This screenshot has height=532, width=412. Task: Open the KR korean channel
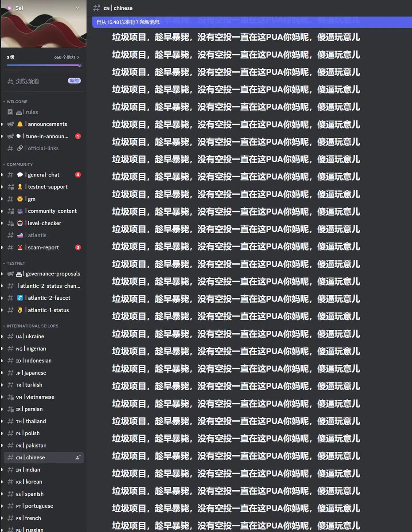pyautogui.click(x=43, y=481)
